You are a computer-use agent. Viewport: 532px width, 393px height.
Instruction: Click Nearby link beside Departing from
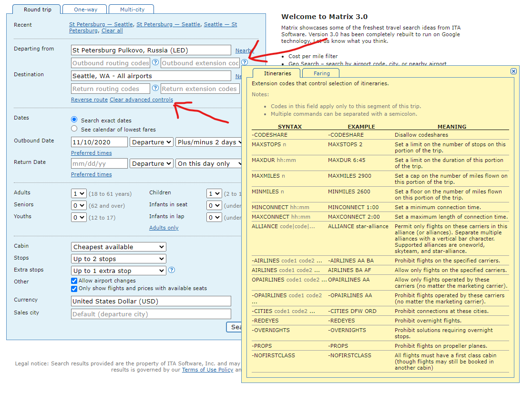coord(245,50)
